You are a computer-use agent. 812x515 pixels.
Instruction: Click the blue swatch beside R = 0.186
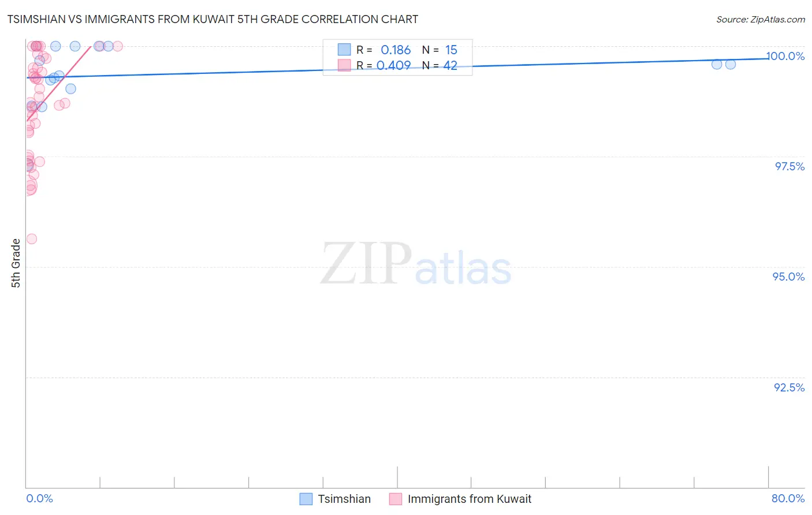coord(344,50)
